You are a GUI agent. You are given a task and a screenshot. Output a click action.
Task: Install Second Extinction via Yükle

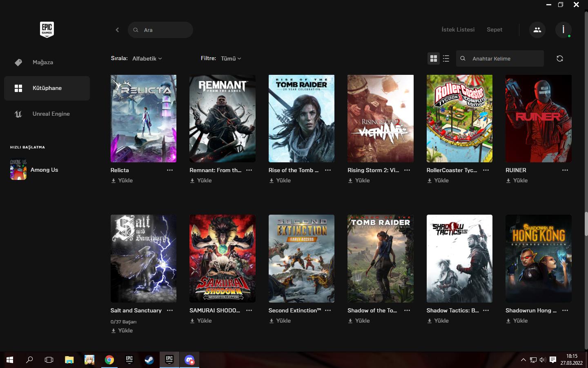coord(280,321)
